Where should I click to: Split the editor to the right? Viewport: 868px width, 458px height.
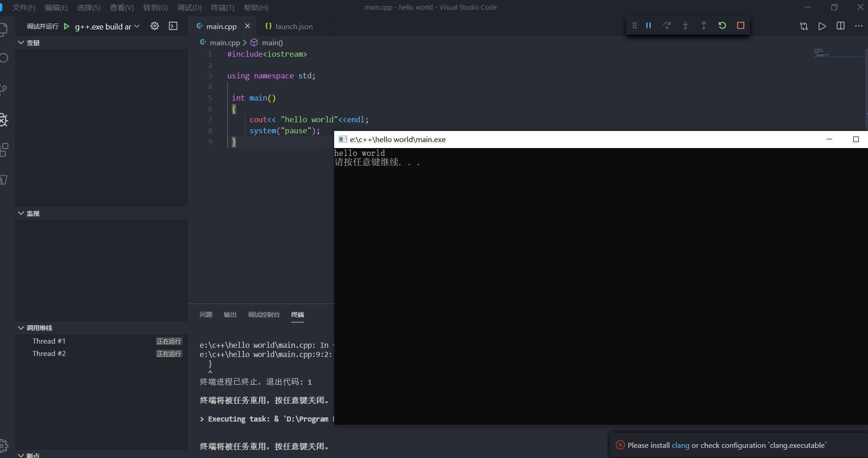[x=841, y=26]
